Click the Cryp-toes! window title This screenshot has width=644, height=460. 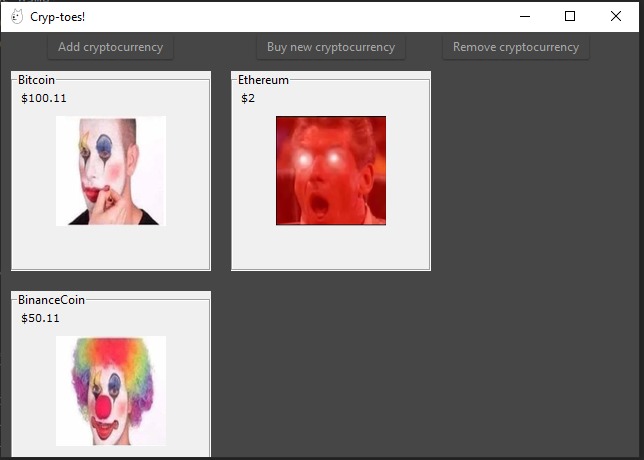pos(58,17)
